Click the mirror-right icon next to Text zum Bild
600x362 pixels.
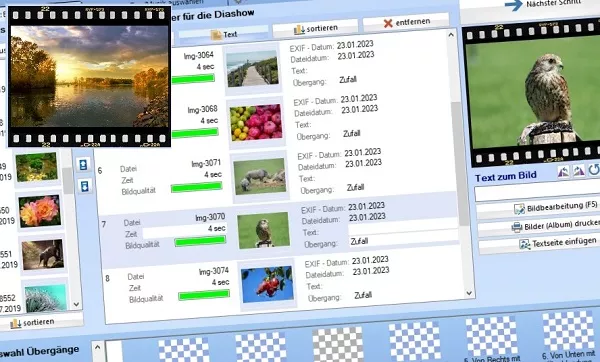[x=578, y=171]
